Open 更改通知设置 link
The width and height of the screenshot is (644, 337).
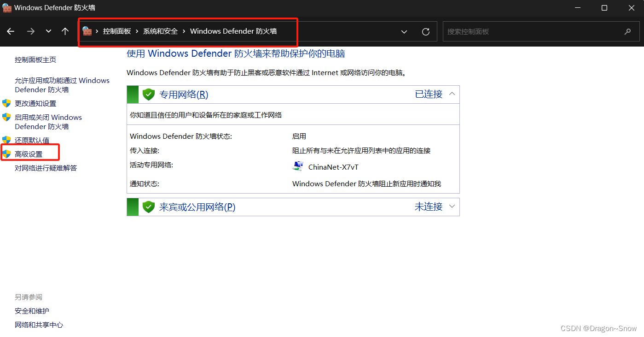(x=35, y=104)
